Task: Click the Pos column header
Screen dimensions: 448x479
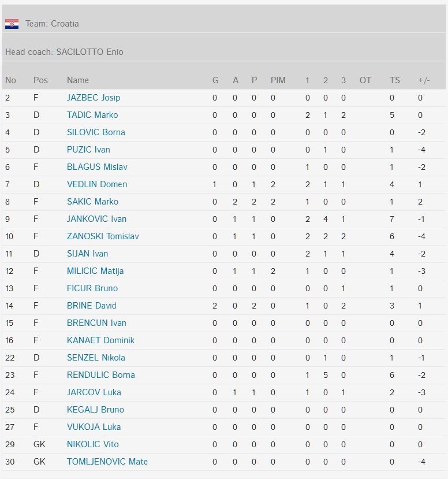Action: 40,80
